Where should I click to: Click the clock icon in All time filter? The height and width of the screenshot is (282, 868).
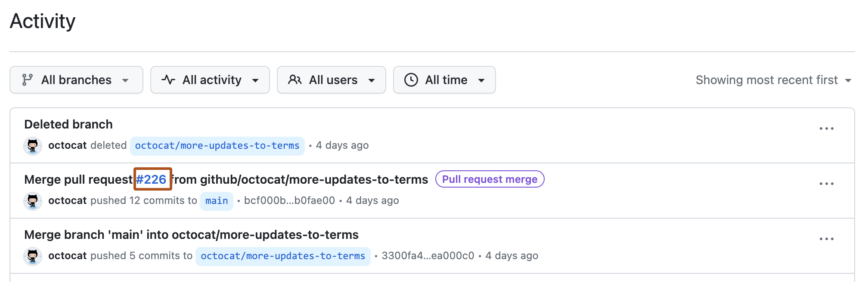[x=412, y=80]
